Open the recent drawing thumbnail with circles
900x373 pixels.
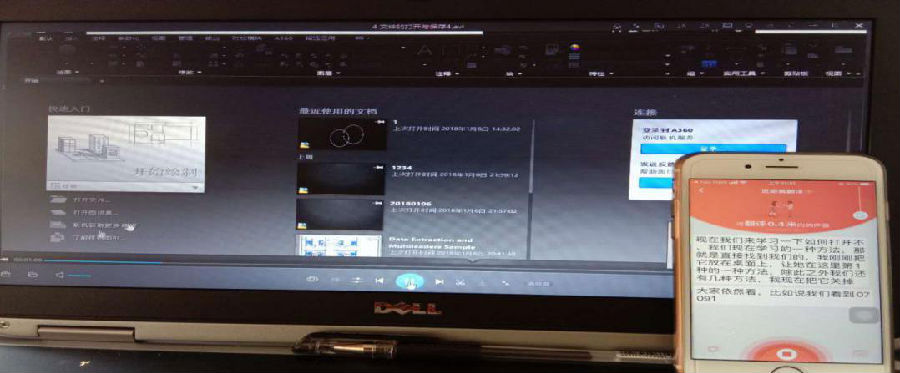[x=342, y=135]
